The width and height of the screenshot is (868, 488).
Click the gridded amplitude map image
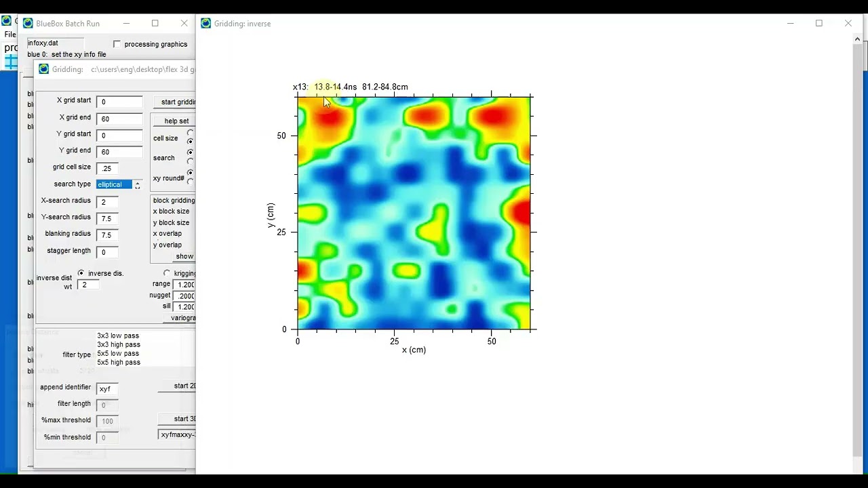(x=414, y=213)
